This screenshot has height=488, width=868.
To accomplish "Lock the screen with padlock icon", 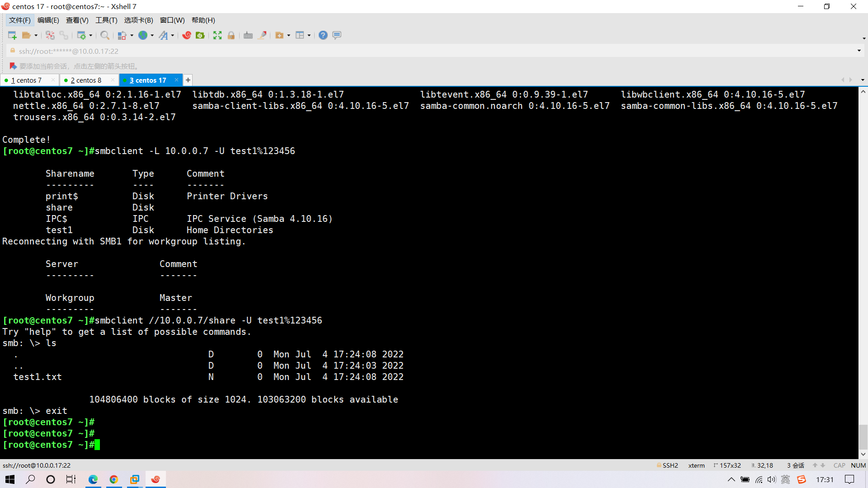I will pyautogui.click(x=231, y=35).
